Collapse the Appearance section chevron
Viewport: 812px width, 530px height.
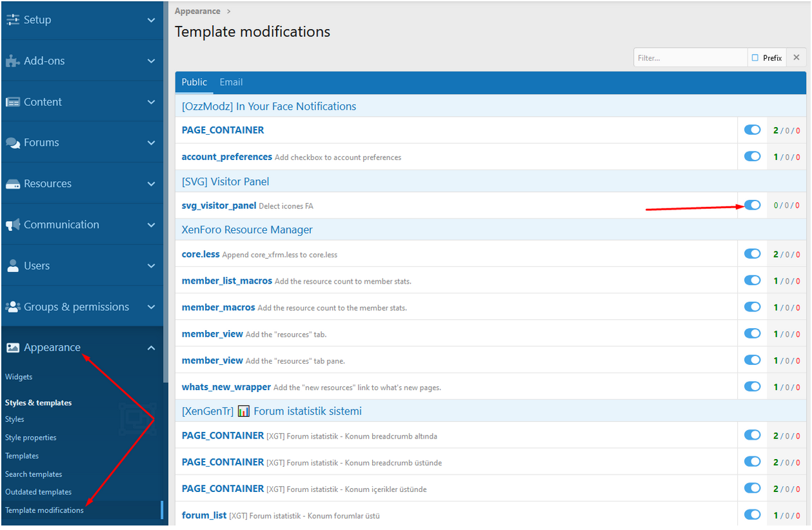151,348
